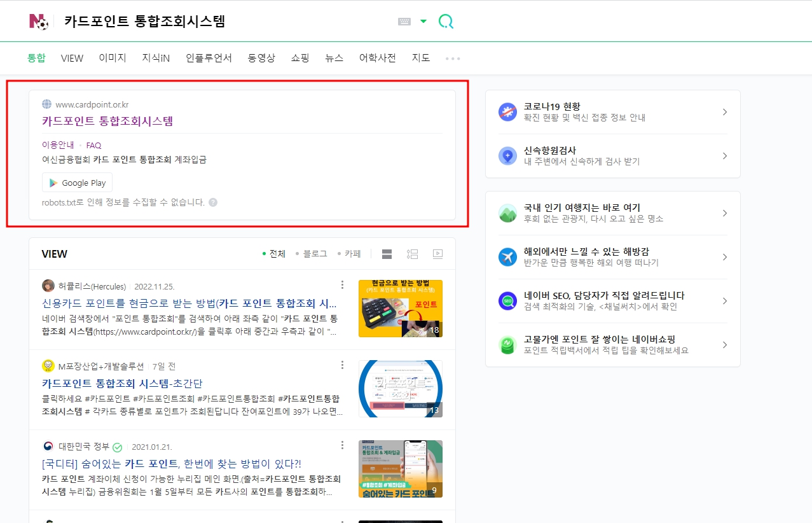This screenshot has height=523, width=812.
Task: Open author 대한민국 정보 profile
Action: point(84,447)
